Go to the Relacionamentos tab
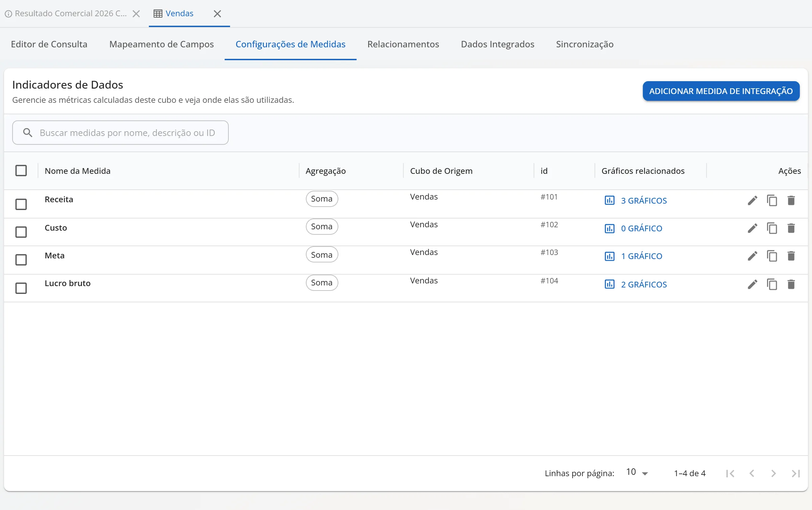 [403, 44]
